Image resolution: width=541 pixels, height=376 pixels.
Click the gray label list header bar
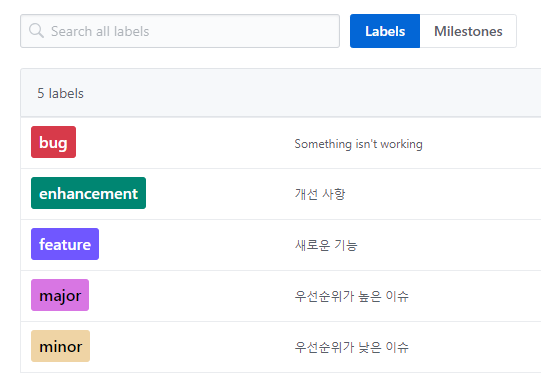click(281, 93)
